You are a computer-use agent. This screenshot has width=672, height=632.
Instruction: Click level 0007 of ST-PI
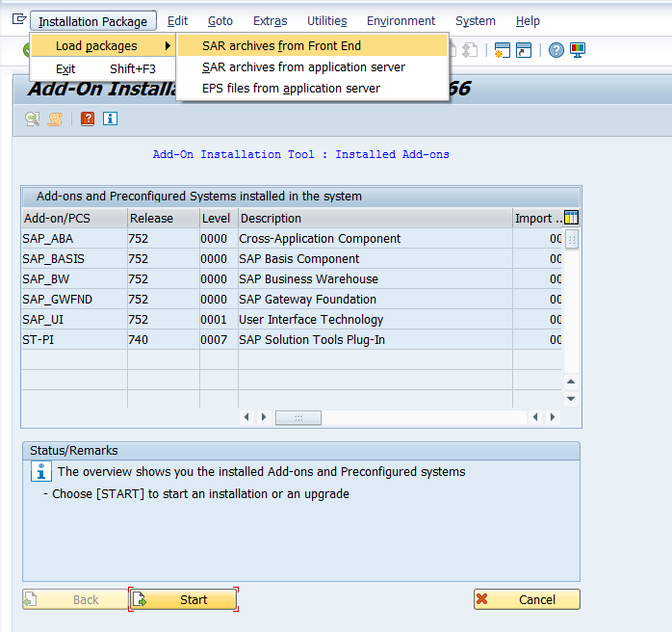[x=214, y=339]
